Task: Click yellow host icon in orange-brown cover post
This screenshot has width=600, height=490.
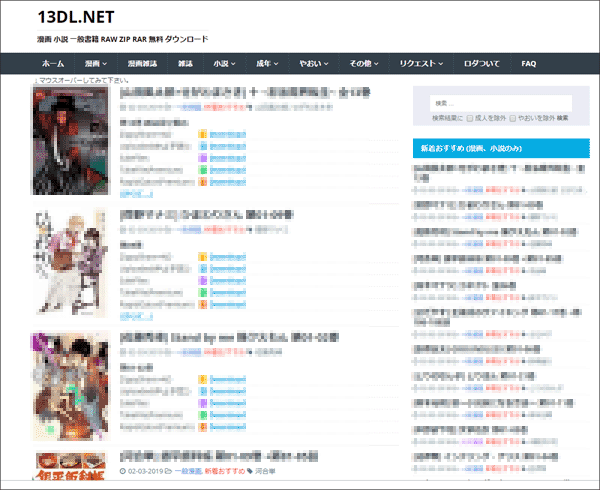Action: [x=202, y=379]
